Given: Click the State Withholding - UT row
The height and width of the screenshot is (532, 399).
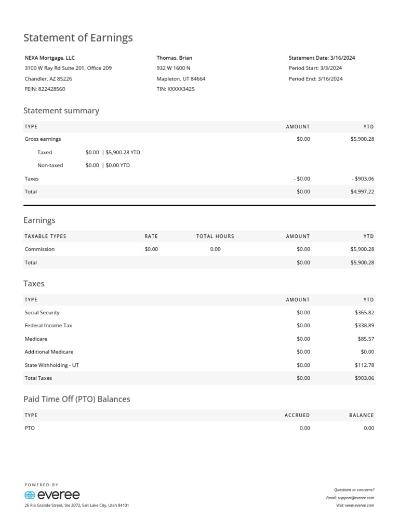Looking at the screenshot, I should [199, 365].
